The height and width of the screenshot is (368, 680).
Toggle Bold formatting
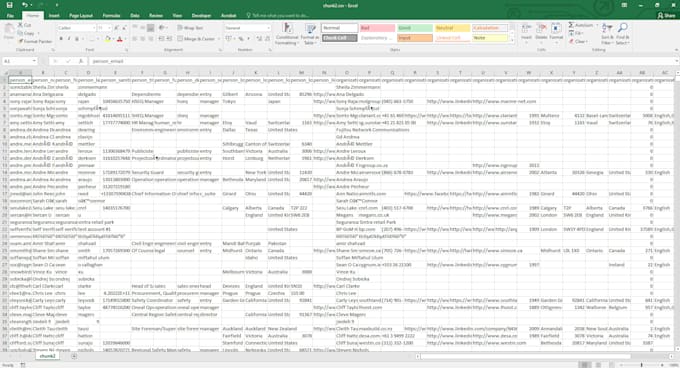point(61,39)
